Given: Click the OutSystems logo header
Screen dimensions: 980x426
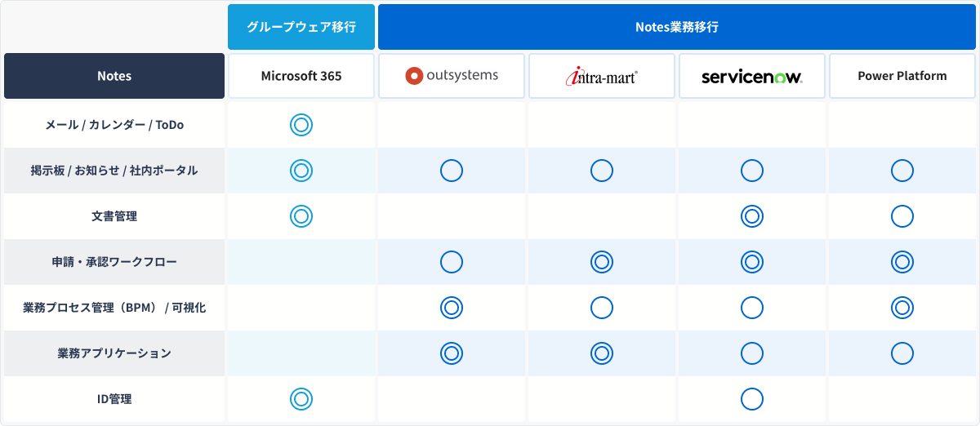Looking at the screenshot, I should click(452, 76).
